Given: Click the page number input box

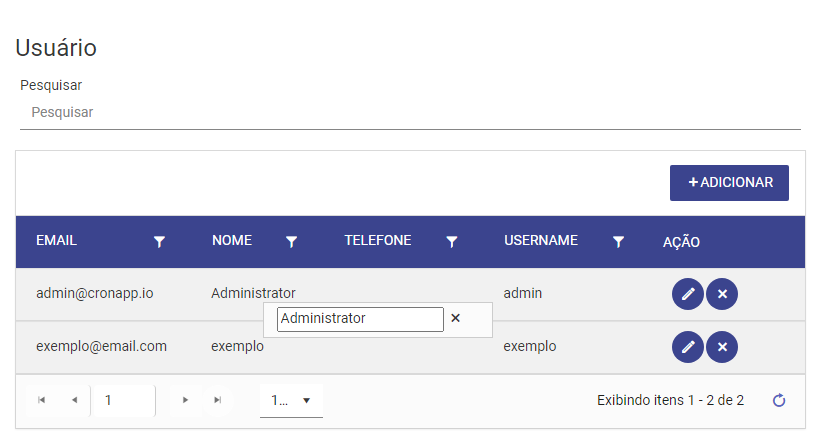Looking at the screenshot, I should (123, 401).
